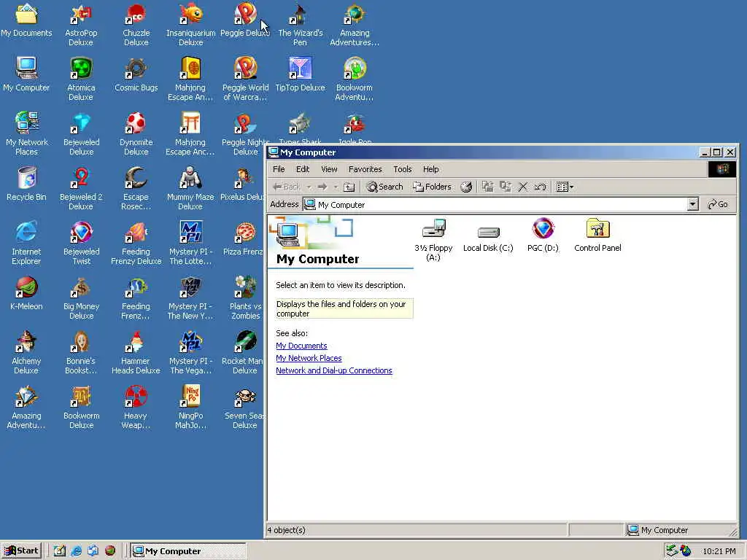Image resolution: width=747 pixels, height=560 pixels.
Task: Open the 3½ Floppy (A:) drive icon
Action: click(x=433, y=229)
